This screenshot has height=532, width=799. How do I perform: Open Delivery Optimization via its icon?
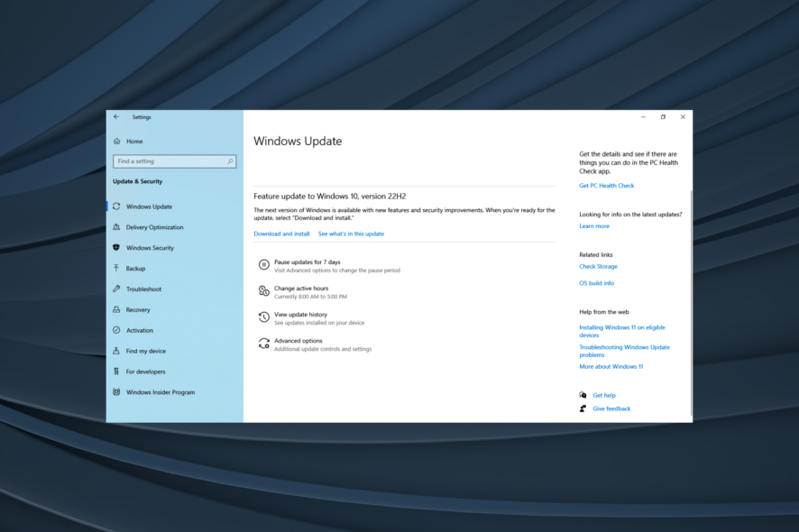pos(117,227)
